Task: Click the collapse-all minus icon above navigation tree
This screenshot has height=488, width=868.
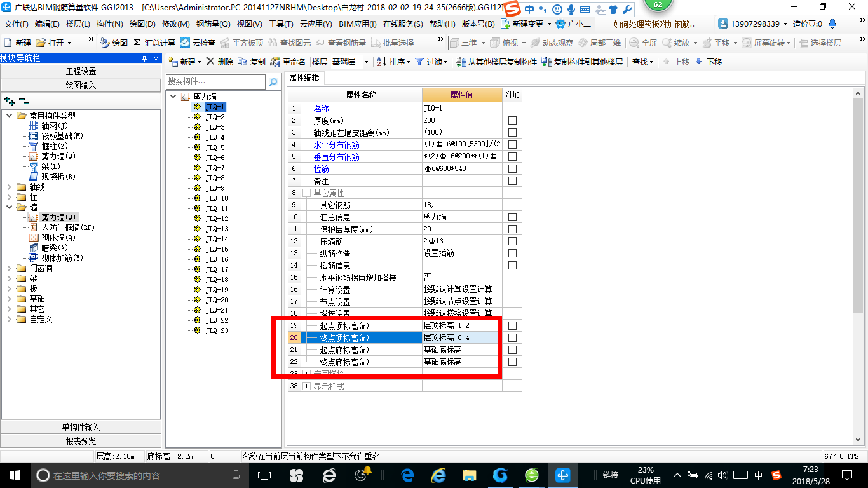Action: point(24,100)
